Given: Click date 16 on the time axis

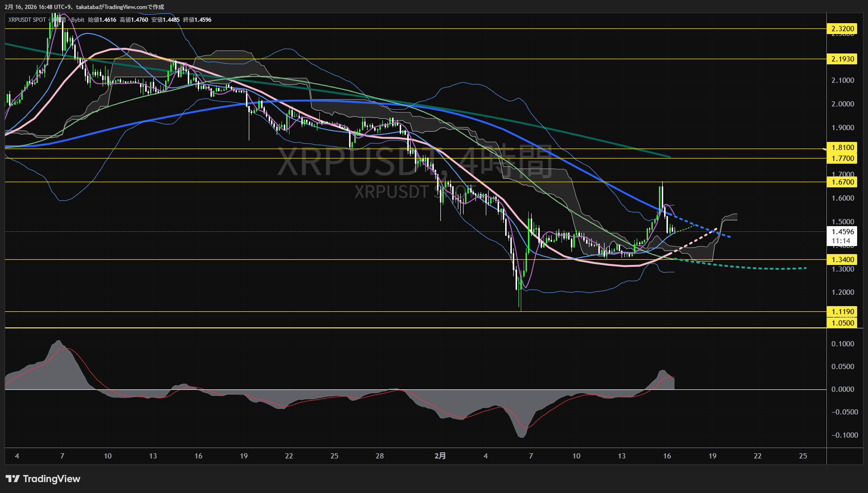Looking at the screenshot, I should pos(667,456).
